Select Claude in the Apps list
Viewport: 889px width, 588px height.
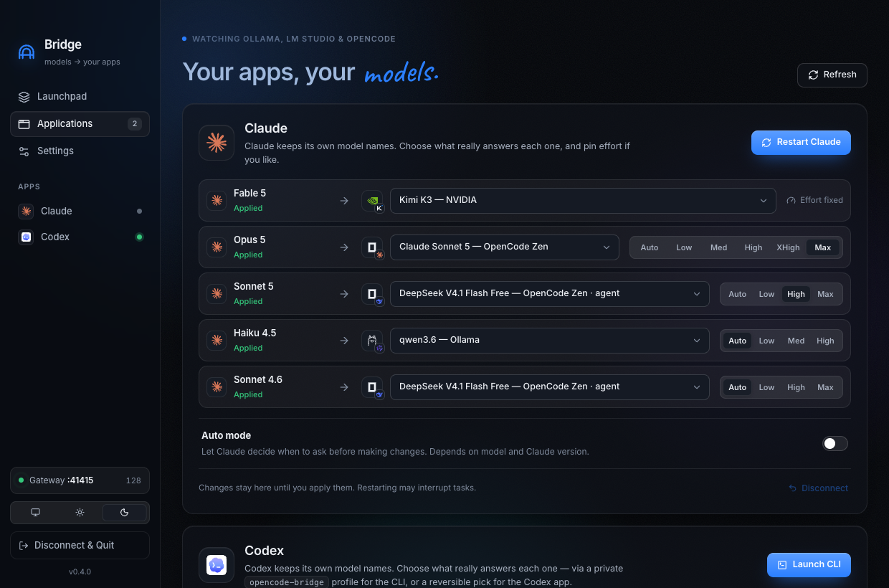pos(80,211)
